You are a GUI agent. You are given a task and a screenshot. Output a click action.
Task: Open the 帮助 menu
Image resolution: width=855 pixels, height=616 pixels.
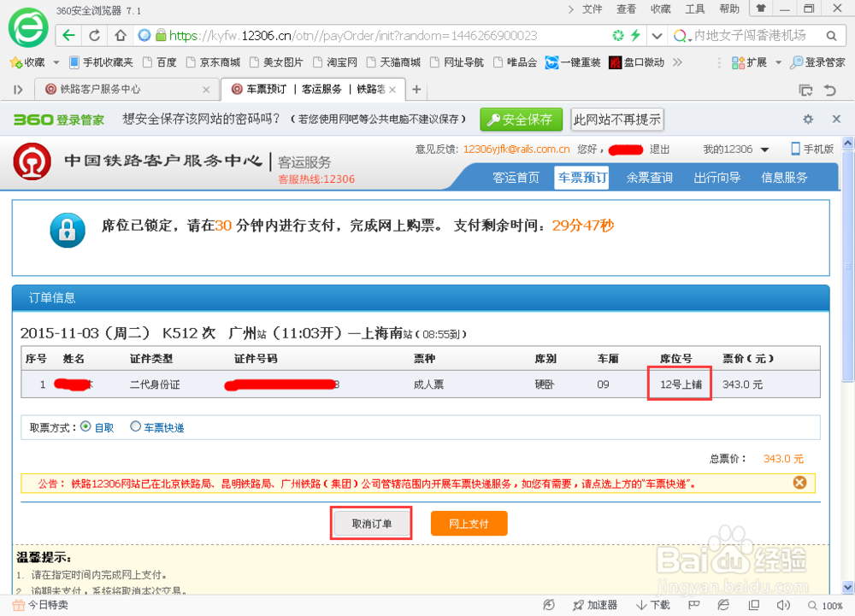pyautogui.click(x=728, y=9)
